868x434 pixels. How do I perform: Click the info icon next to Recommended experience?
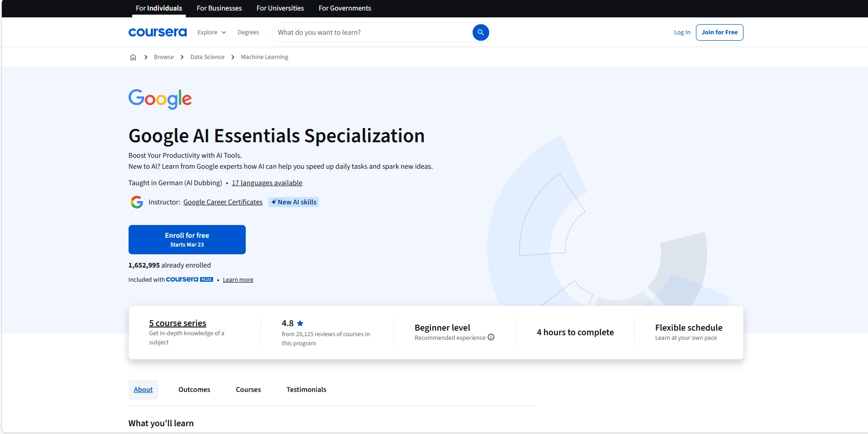[x=491, y=338]
